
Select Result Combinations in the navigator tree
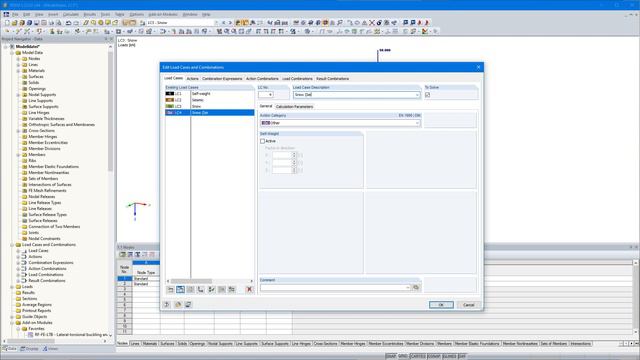pyautogui.click(x=47, y=281)
